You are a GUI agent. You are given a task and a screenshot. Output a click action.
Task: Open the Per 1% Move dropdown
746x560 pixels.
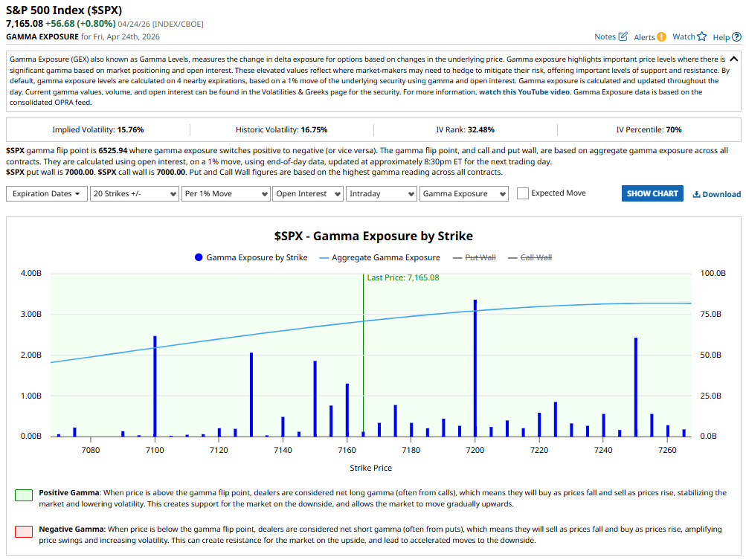[x=225, y=193]
